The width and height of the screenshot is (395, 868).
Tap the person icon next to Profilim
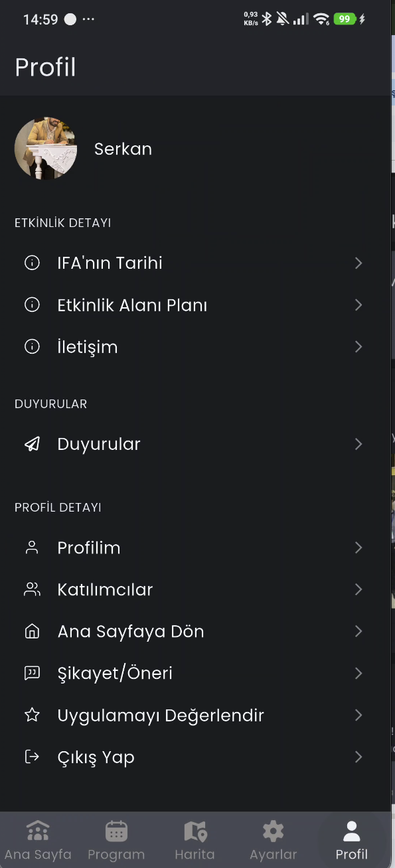pyautogui.click(x=32, y=547)
